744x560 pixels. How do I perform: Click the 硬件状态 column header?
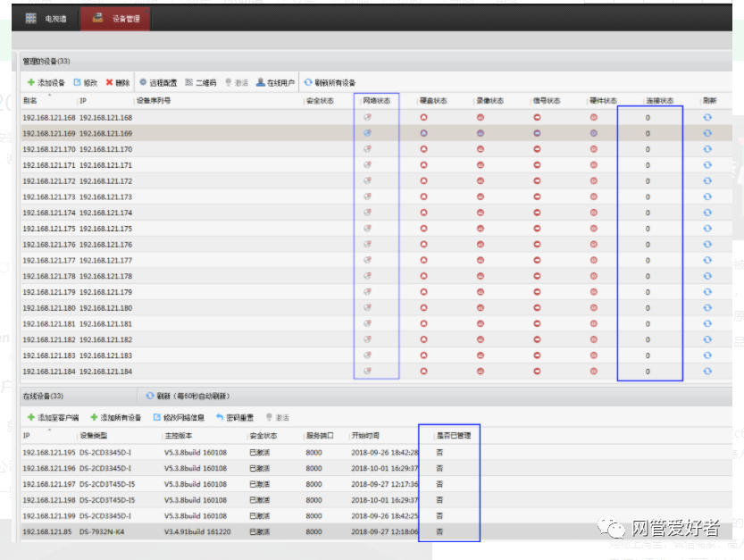click(x=603, y=101)
